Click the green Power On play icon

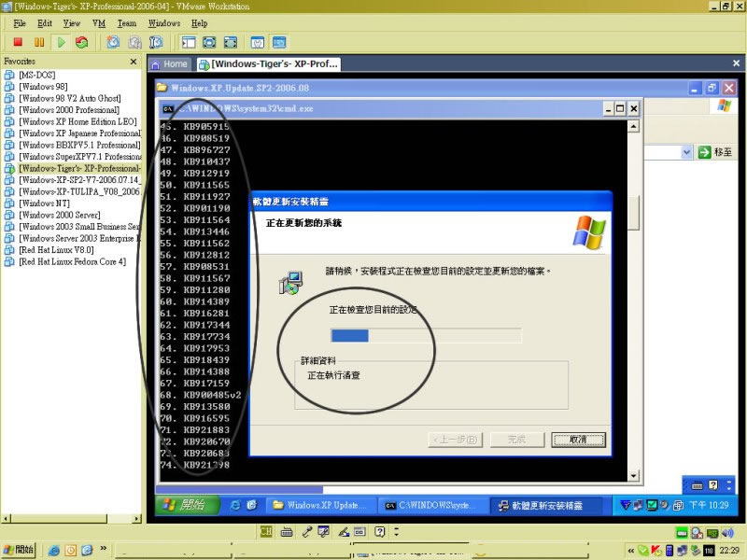[x=61, y=42]
